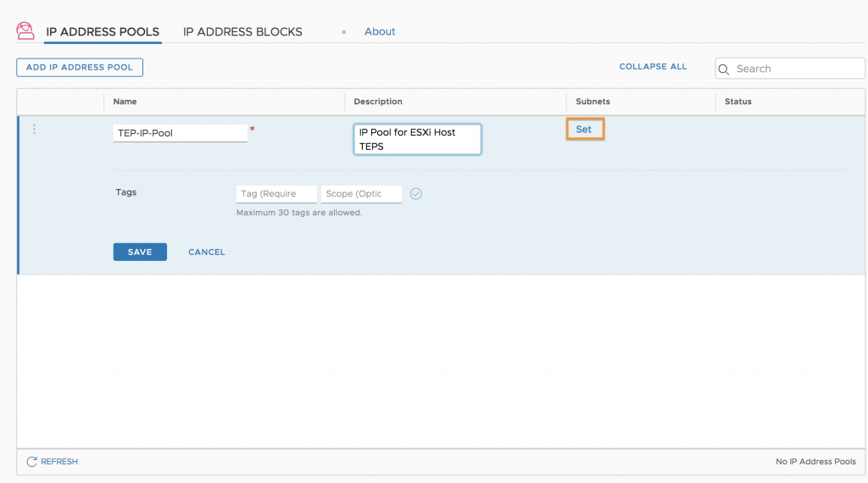Screen dimensions: 868x483
Task: Click the refresh arrow icon
Action: [31, 462]
